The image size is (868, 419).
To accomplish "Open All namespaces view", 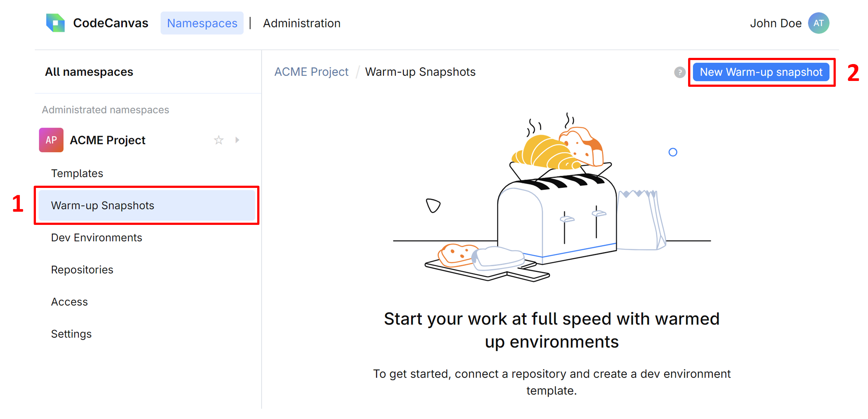I will [89, 72].
